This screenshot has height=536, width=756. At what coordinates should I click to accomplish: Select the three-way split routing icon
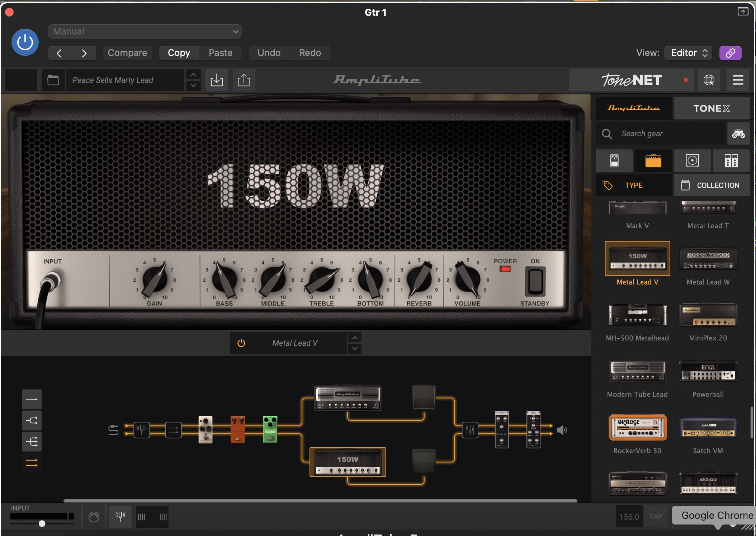(32, 442)
